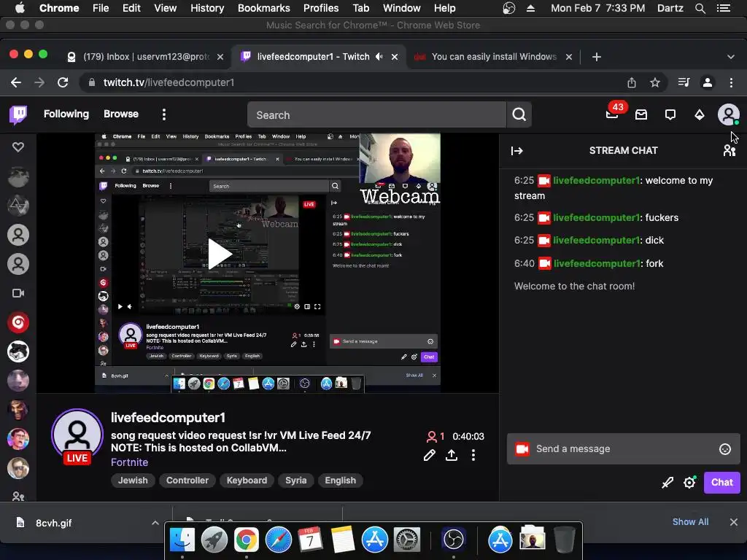Click the livefeedcomputer1 channel avatar with LIVE badge
Image resolution: width=747 pixels, height=560 pixels.
coord(77,436)
